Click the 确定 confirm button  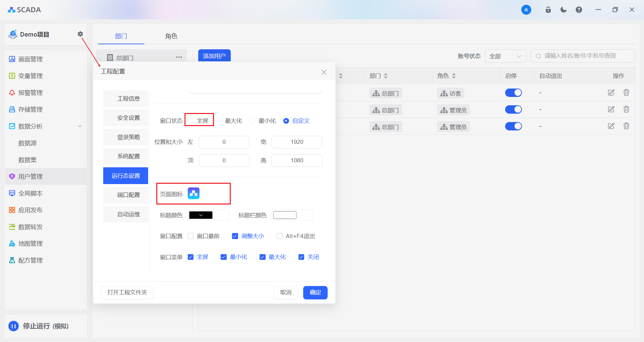coord(315,292)
